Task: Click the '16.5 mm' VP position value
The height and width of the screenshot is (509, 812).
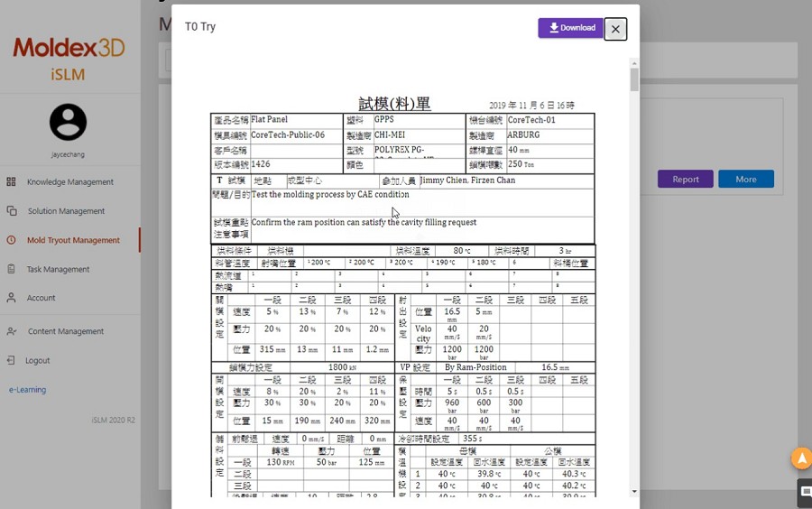Action: point(555,367)
